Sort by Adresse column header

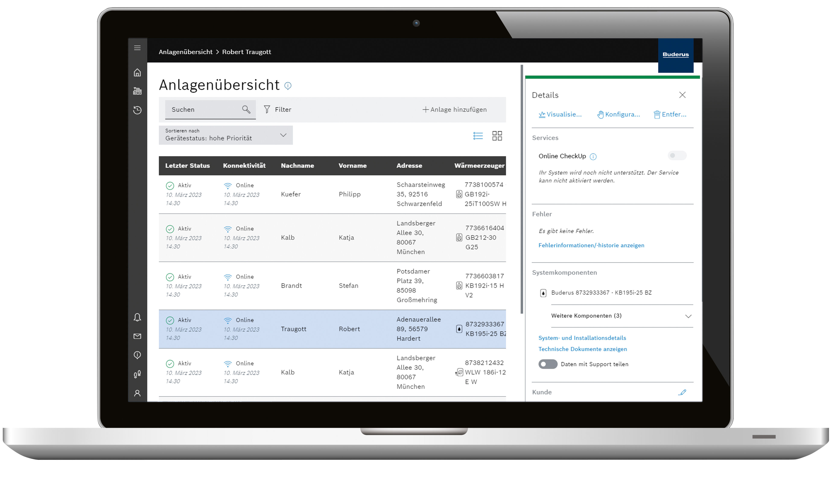(x=409, y=166)
